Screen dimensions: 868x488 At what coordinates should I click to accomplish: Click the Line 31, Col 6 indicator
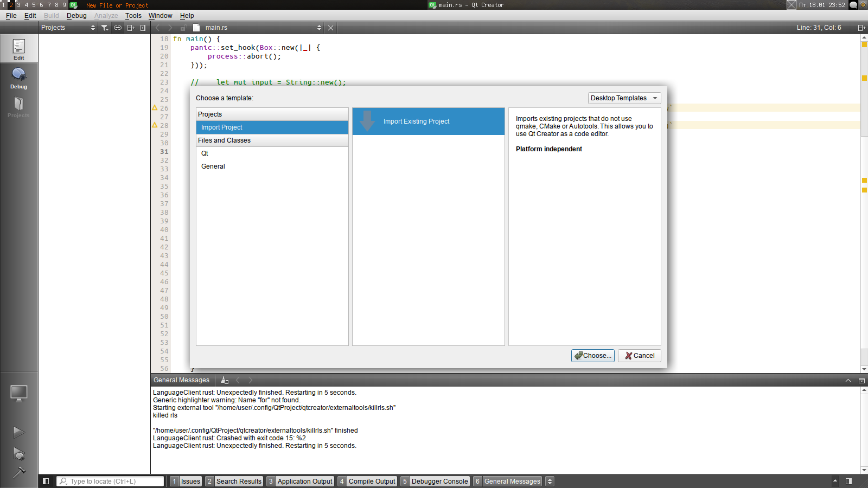[x=819, y=28]
